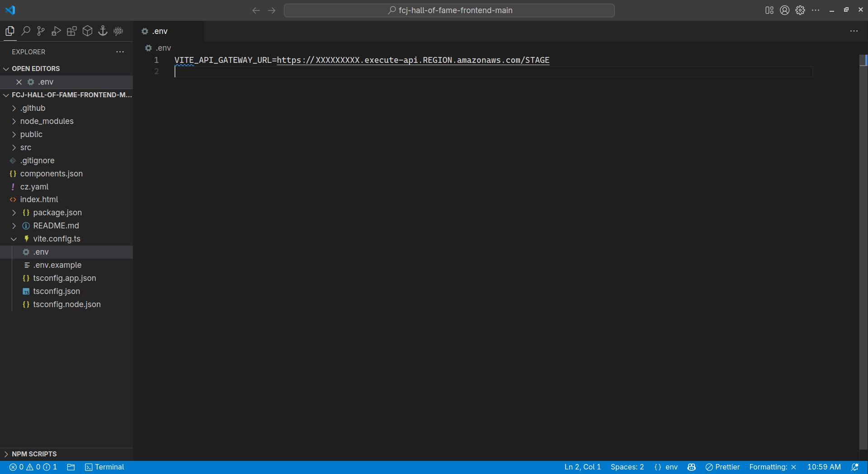868x474 pixels.
Task: Click line number 1 in the gutter
Action: (156, 60)
